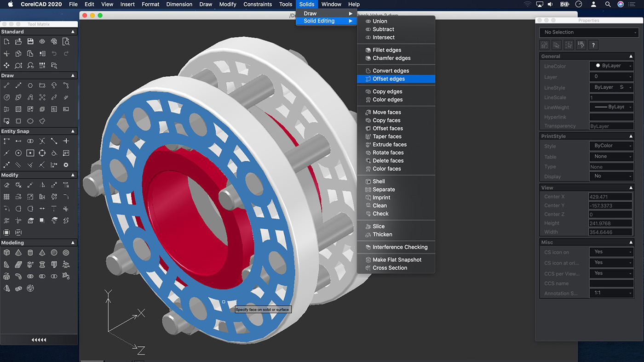644x362 pixels.
Task: Click the Open file icon in Standard tools
Action: pyautogui.click(x=18, y=42)
